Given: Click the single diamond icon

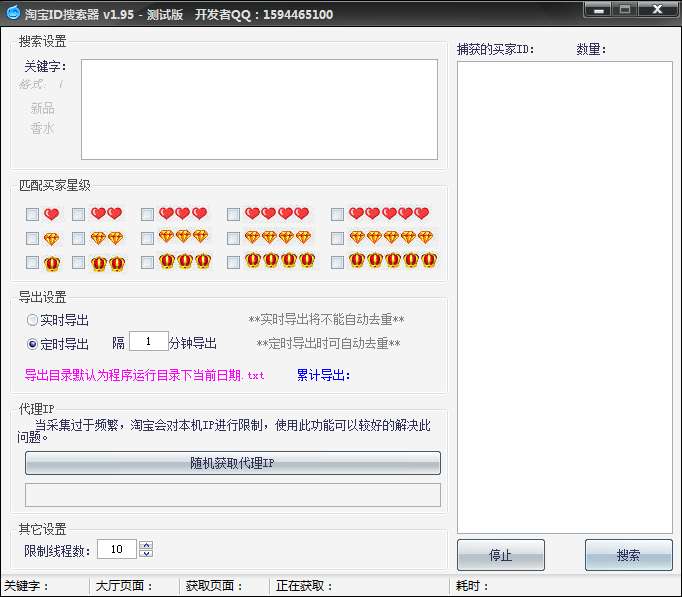Looking at the screenshot, I should tap(51, 239).
